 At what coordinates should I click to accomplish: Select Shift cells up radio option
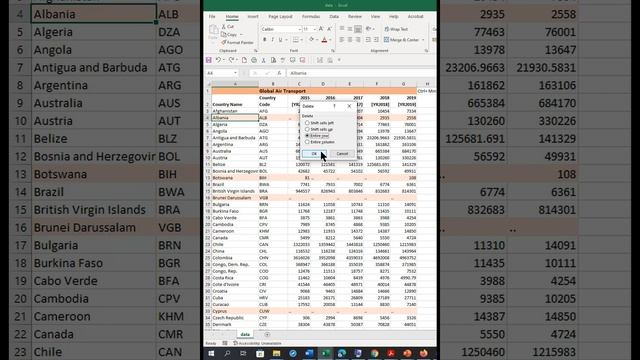tap(319, 129)
